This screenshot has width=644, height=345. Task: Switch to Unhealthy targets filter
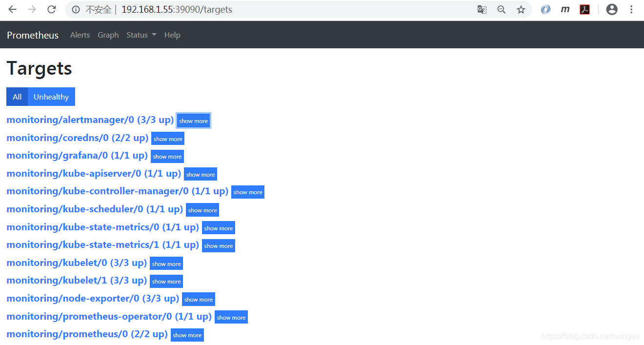[x=51, y=97]
